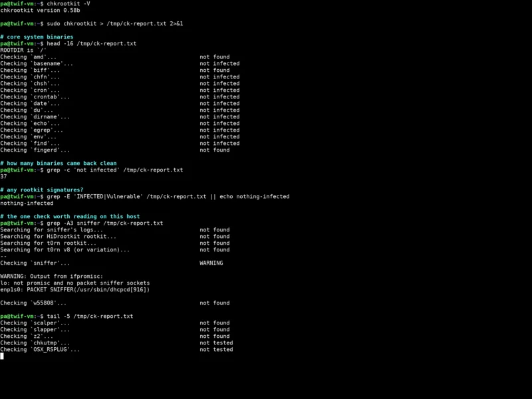532x399 pixels.
Task: Click the "Checking `dirname'..." line
Action: (35, 117)
